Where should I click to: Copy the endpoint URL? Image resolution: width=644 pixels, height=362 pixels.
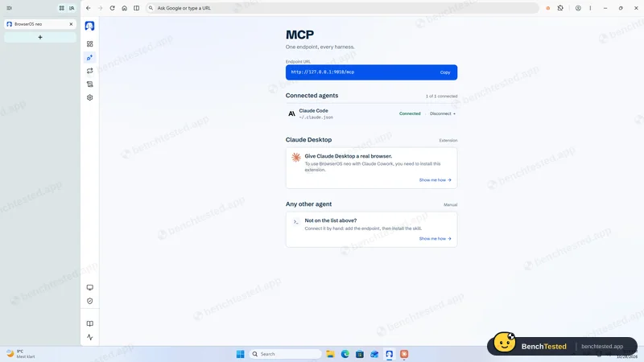[445, 72]
